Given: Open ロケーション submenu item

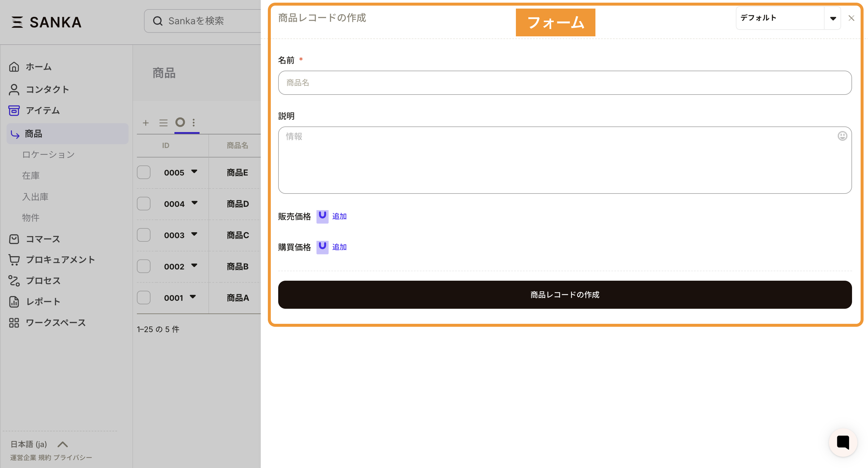Looking at the screenshot, I should point(48,155).
